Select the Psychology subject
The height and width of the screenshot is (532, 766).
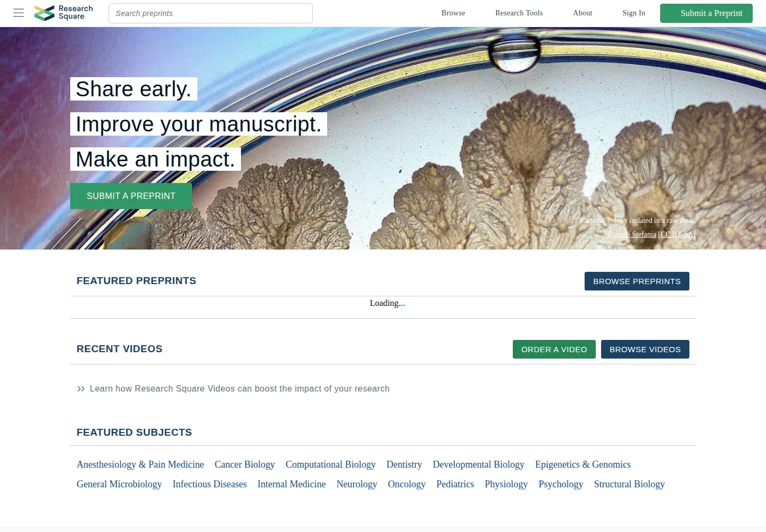click(561, 484)
